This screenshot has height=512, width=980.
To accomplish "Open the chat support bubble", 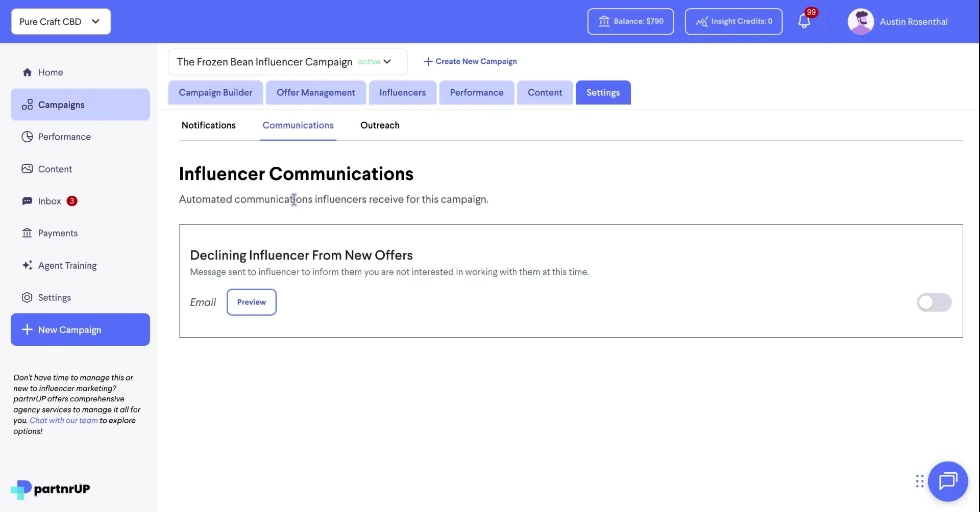I will point(948,481).
